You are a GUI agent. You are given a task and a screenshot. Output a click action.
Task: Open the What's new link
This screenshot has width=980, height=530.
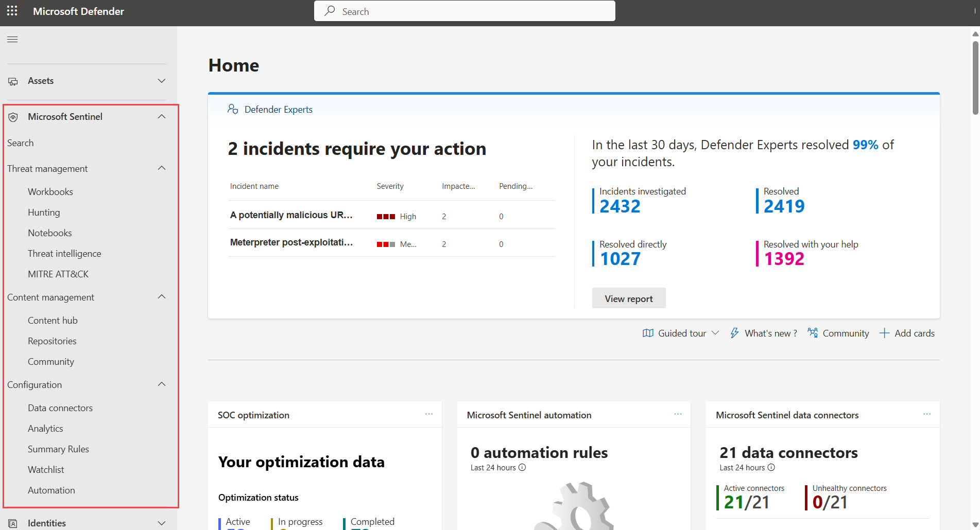[770, 333]
